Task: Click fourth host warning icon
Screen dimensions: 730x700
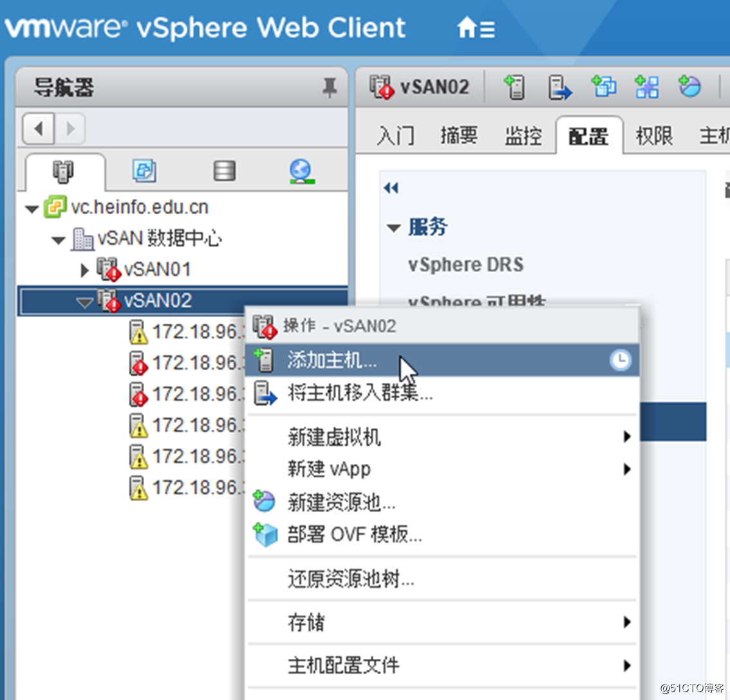Action: (x=138, y=425)
